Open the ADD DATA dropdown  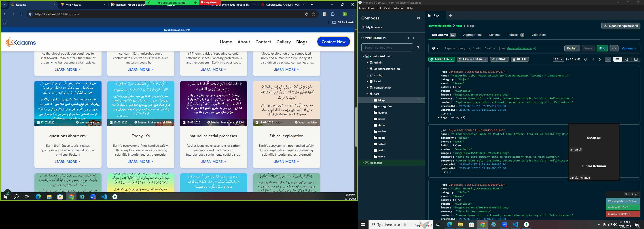click(441, 59)
